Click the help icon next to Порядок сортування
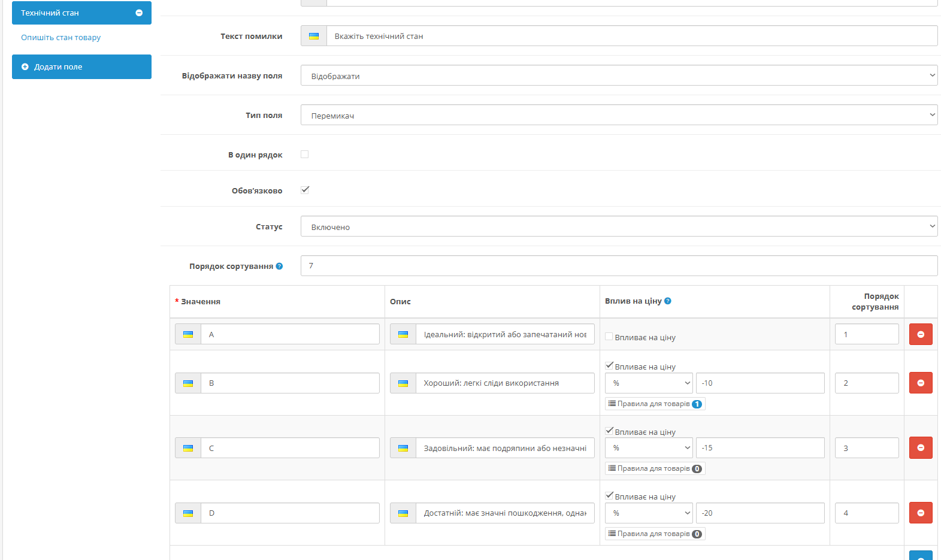 tap(279, 266)
